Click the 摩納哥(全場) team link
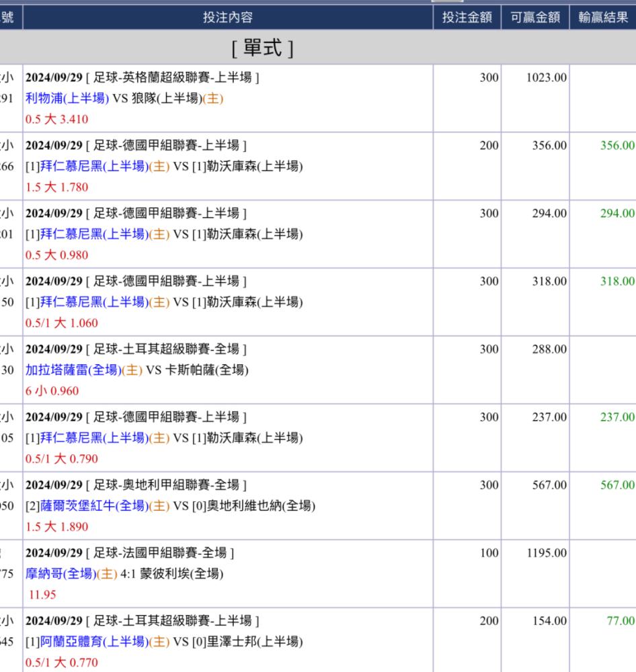 click(x=61, y=573)
